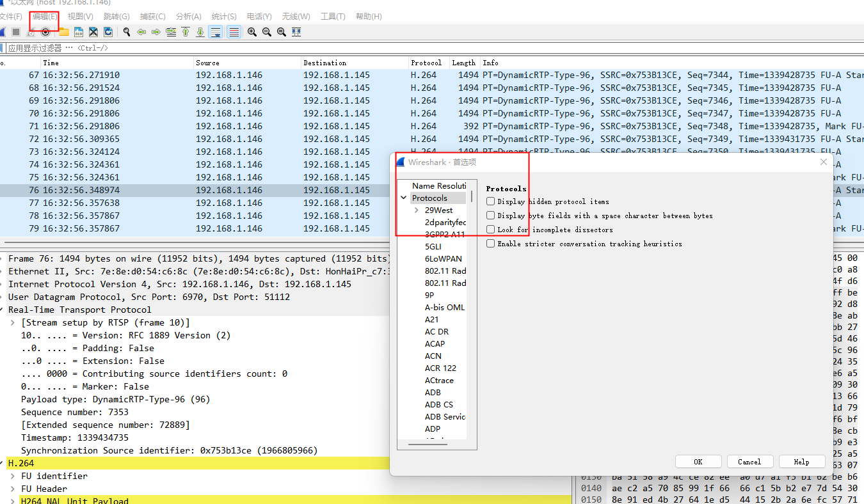Check 'Look for incomplete dissectors'

[490, 229]
